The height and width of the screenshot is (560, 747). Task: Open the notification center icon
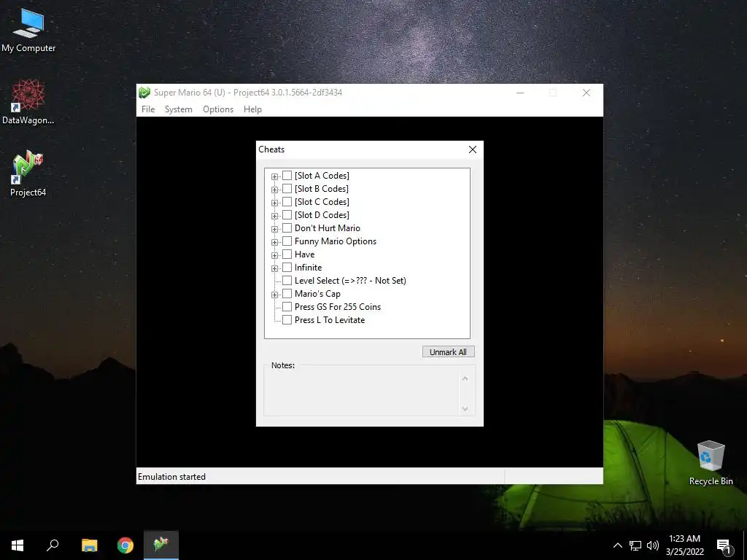click(724, 546)
